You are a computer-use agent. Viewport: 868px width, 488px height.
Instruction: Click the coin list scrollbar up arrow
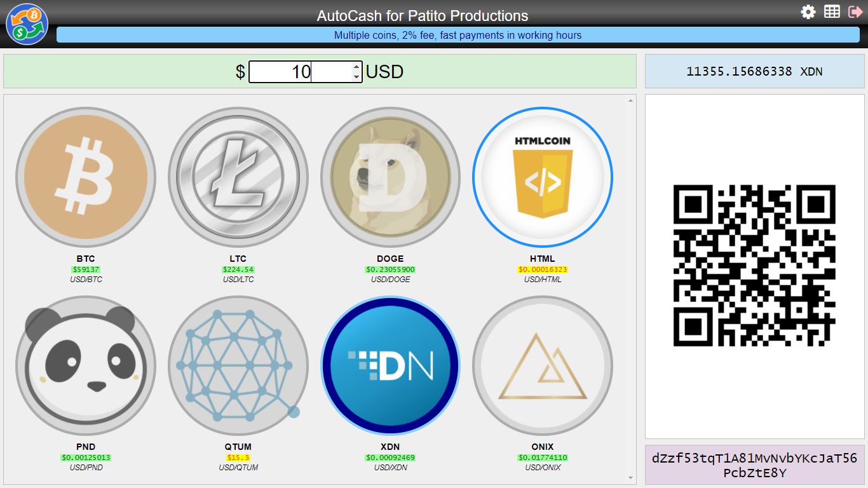tap(631, 100)
